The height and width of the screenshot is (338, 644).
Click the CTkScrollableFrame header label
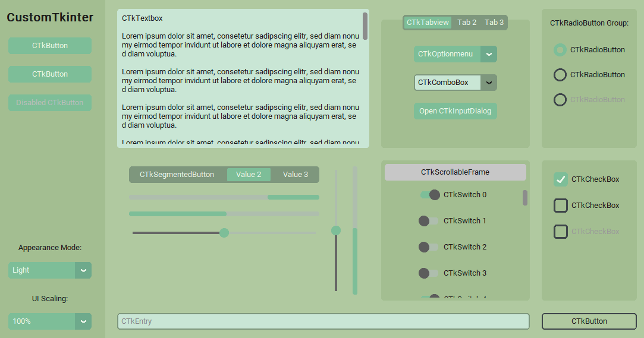455,172
